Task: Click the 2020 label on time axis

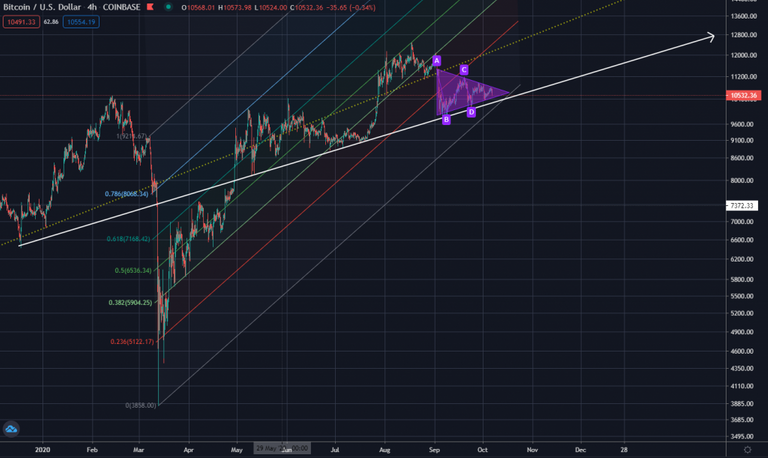Action: pyautogui.click(x=43, y=450)
